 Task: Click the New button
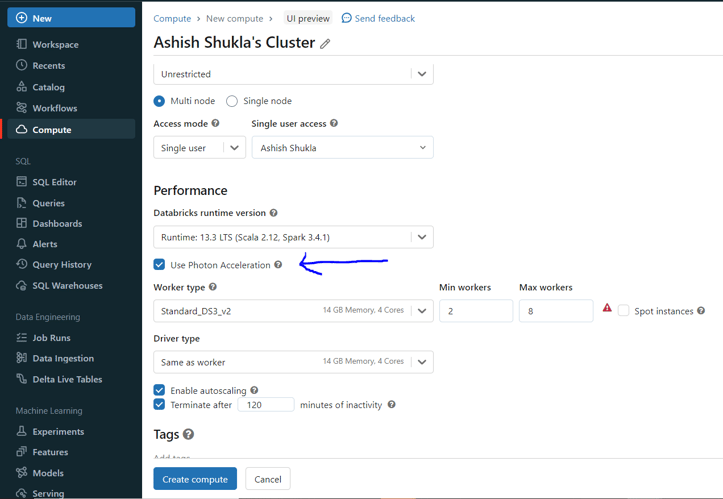[71, 18]
